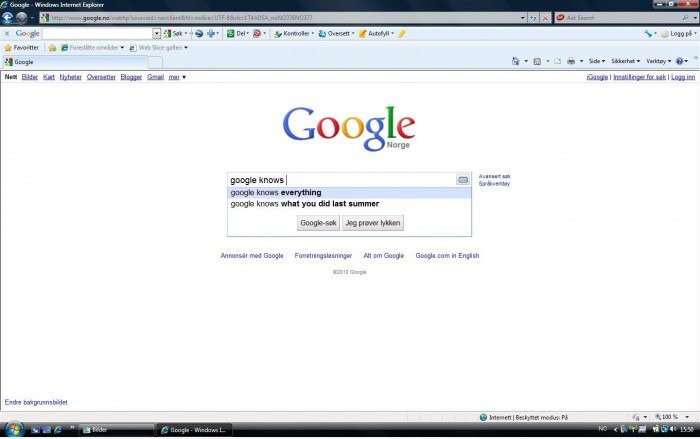Open the wrench toolbar settings icon
The height and width of the screenshot is (439, 700).
(648, 33)
